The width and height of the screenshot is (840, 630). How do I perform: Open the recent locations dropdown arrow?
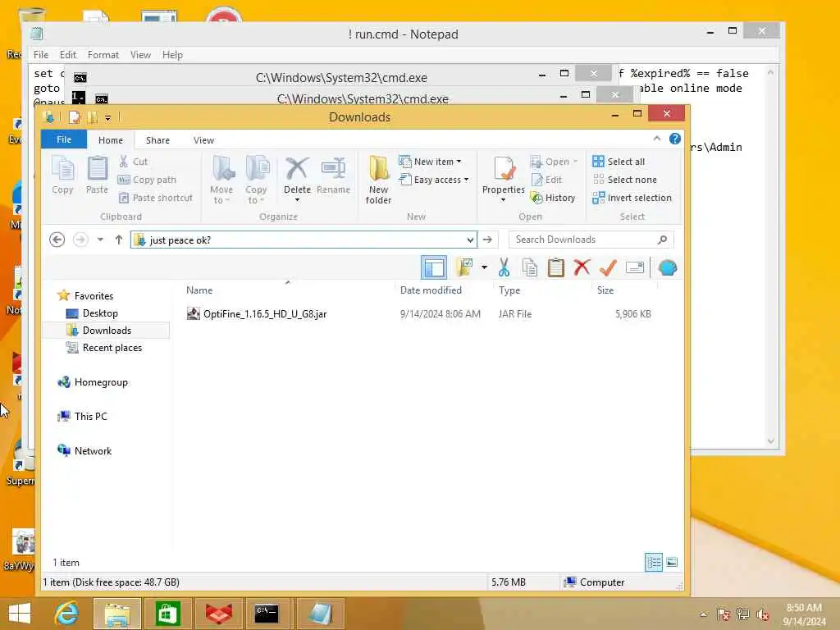100,240
